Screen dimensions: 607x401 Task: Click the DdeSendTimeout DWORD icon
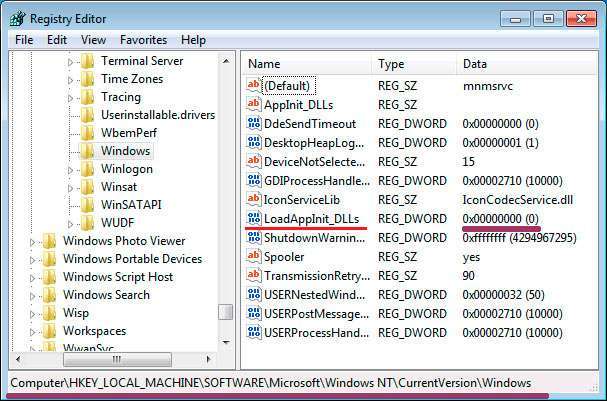tap(254, 123)
